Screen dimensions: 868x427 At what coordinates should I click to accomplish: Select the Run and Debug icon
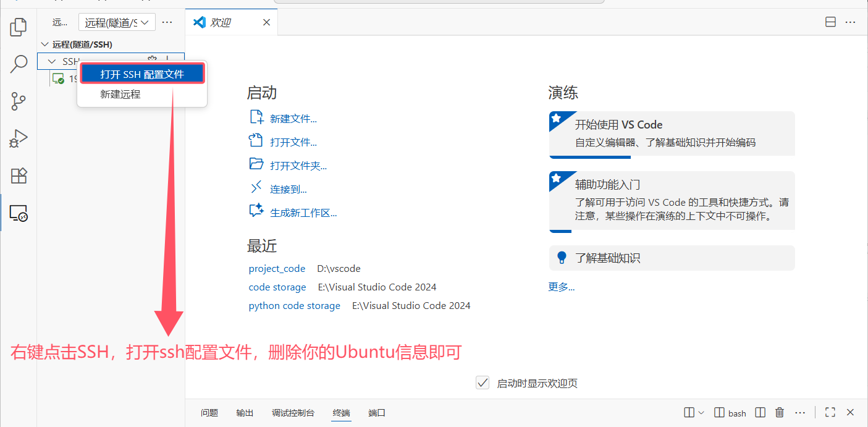click(18, 138)
